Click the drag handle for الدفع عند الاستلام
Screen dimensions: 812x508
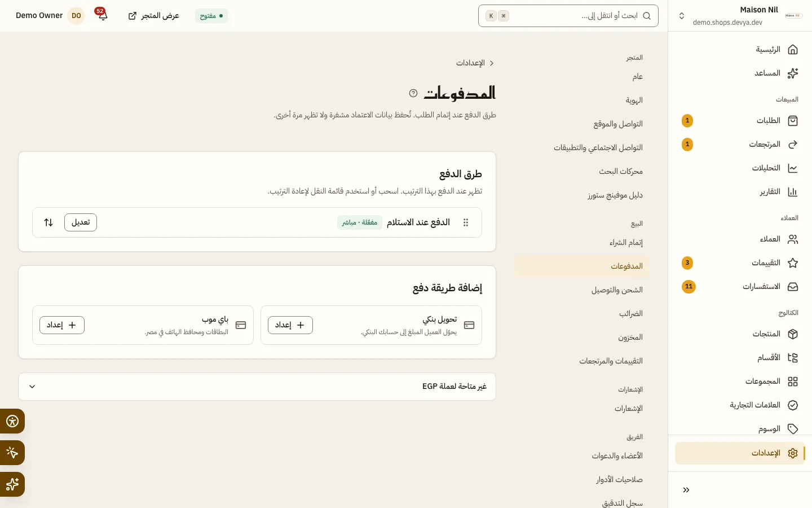466,222
